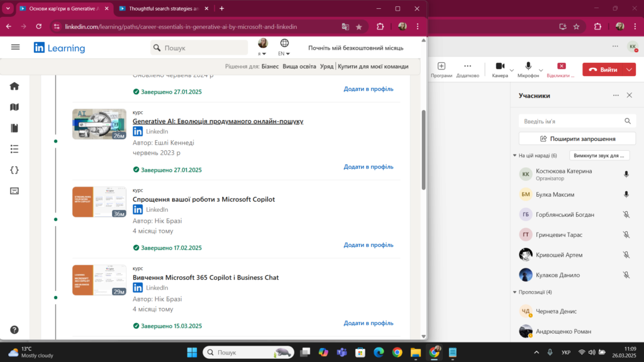Open Microsoft Teams from the taskbar

(341, 352)
